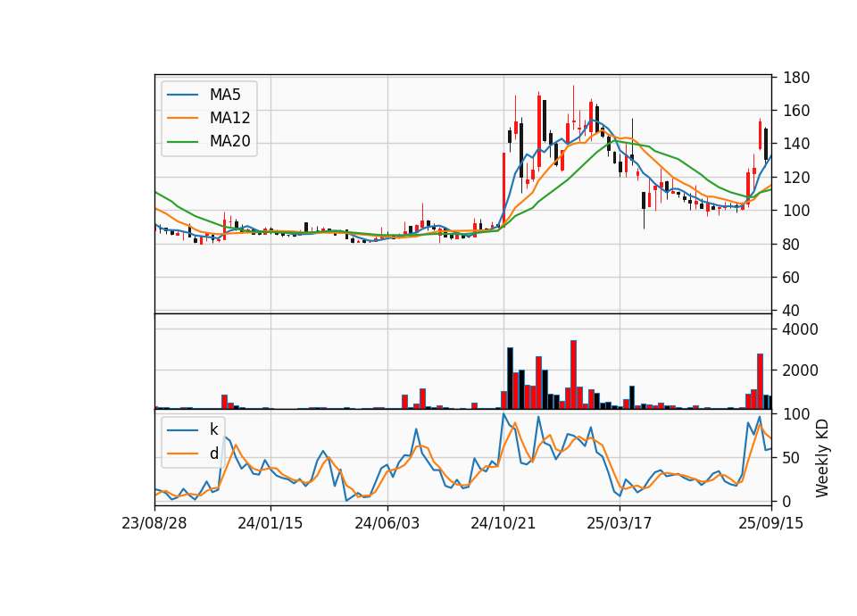Click the 160 price axis label
The image size is (857, 616).
[x=796, y=111]
